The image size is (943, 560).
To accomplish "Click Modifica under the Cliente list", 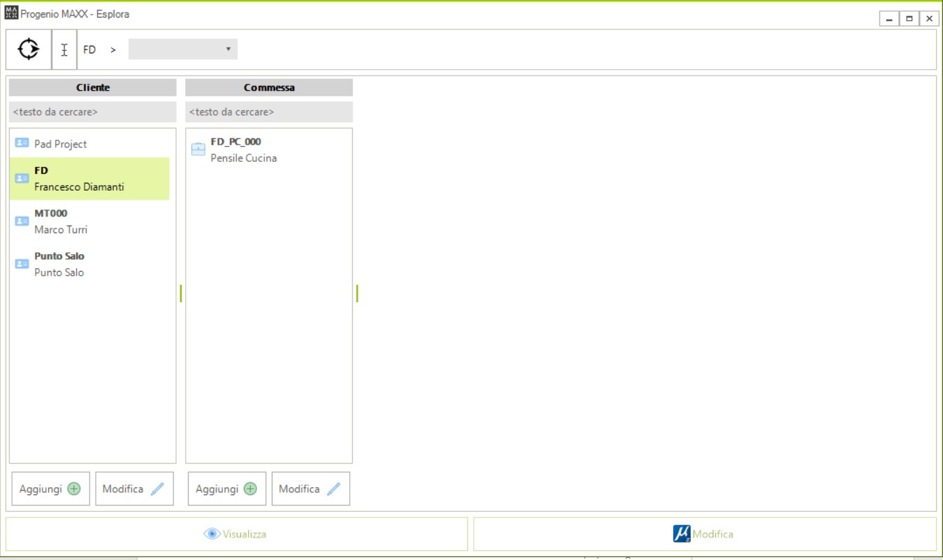I will (x=134, y=489).
